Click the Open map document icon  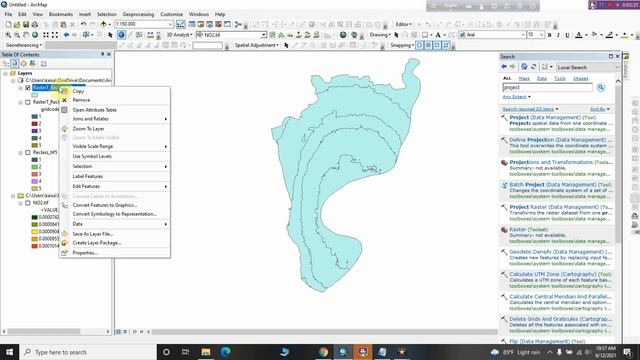pyautogui.click(x=17, y=24)
